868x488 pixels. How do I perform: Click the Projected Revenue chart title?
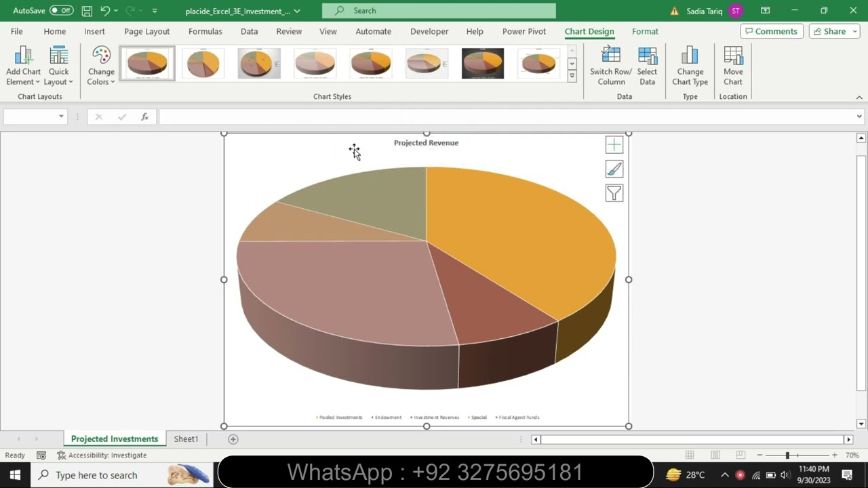[x=426, y=143]
